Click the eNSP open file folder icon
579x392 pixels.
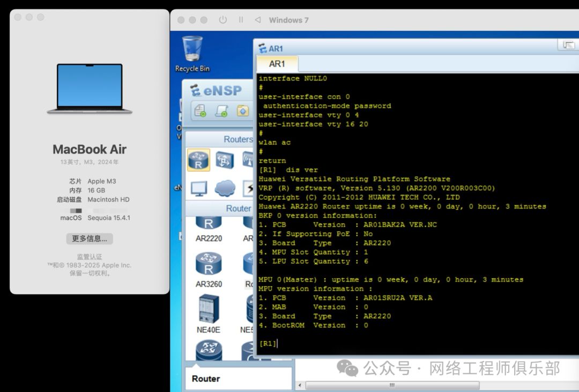243,110
